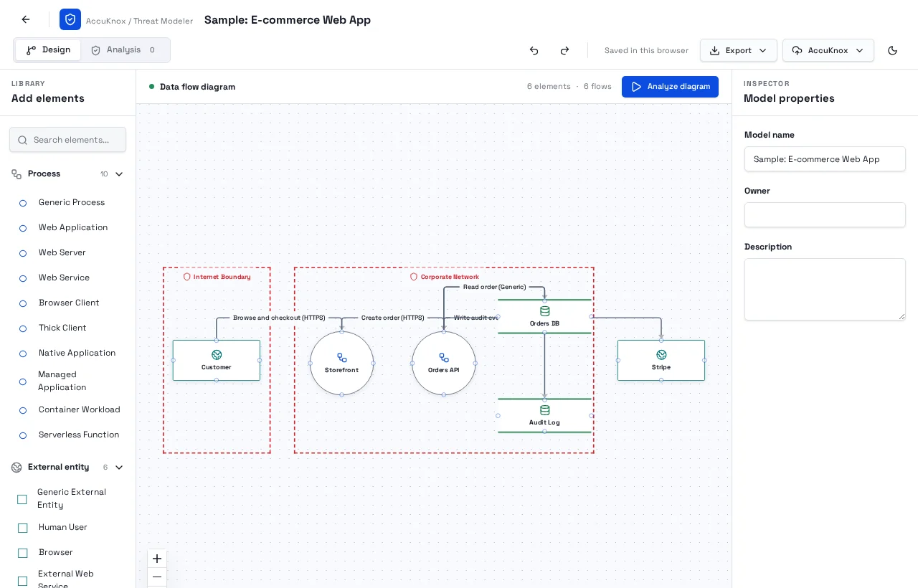Click the Analyze diagram button
Screen dimensions: 918x588
point(670,87)
